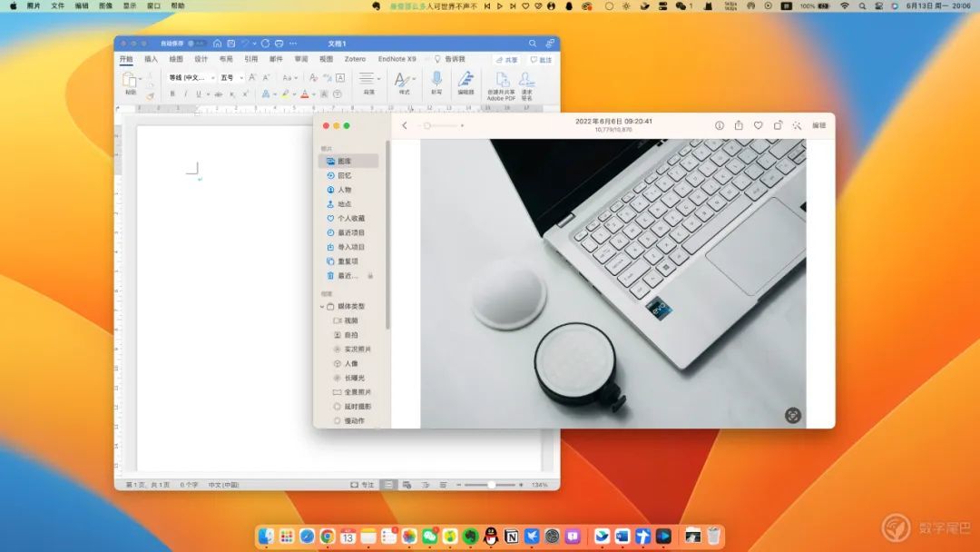The image size is (980, 552).
Task: Click Tell Me search in Word ribbon
Action: pyautogui.click(x=450, y=59)
